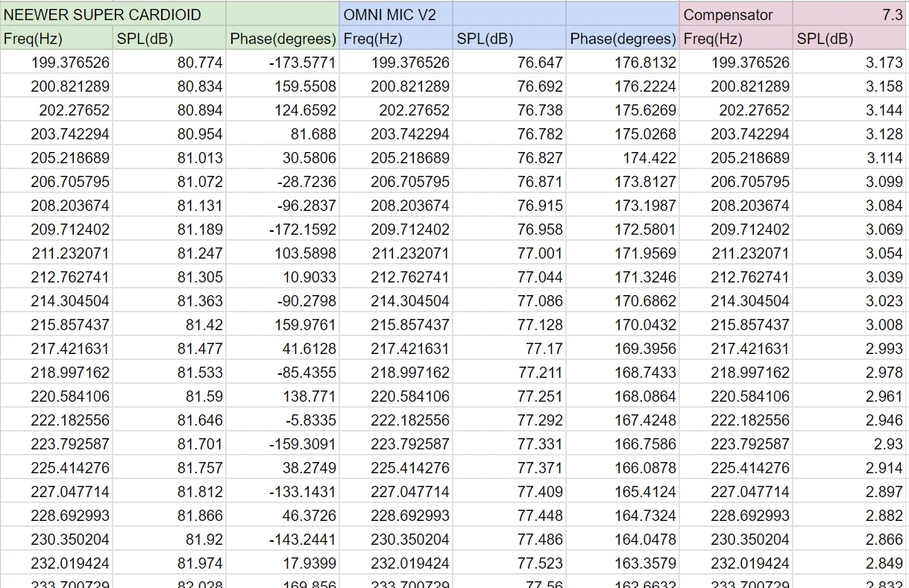Viewport: 909px width, 588px height.
Task: Select 232.019424 in the Compensator frequency column
Action: pos(736,563)
